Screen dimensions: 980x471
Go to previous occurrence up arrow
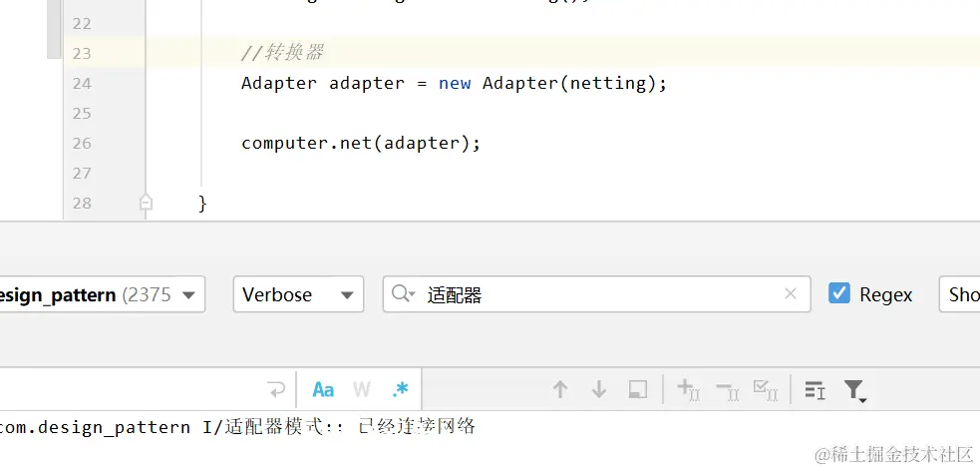560,390
